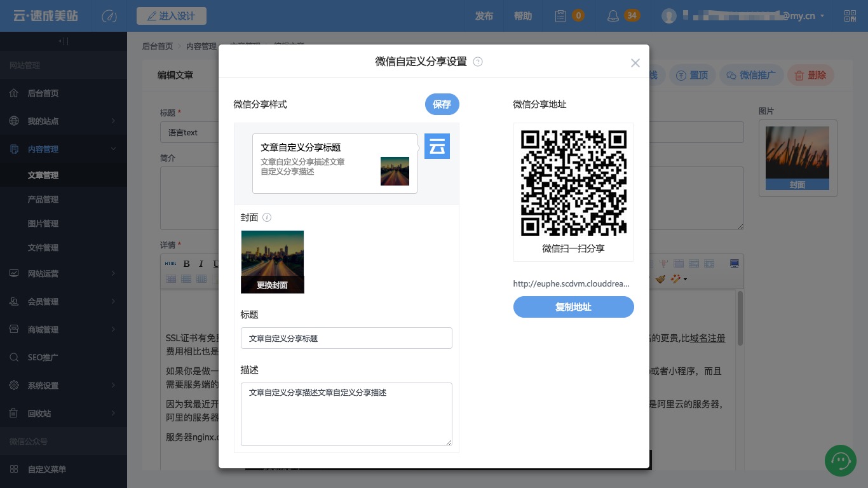The width and height of the screenshot is (868, 488).
Task: Click the clipboard icon showing 0
Action: point(562,16)
